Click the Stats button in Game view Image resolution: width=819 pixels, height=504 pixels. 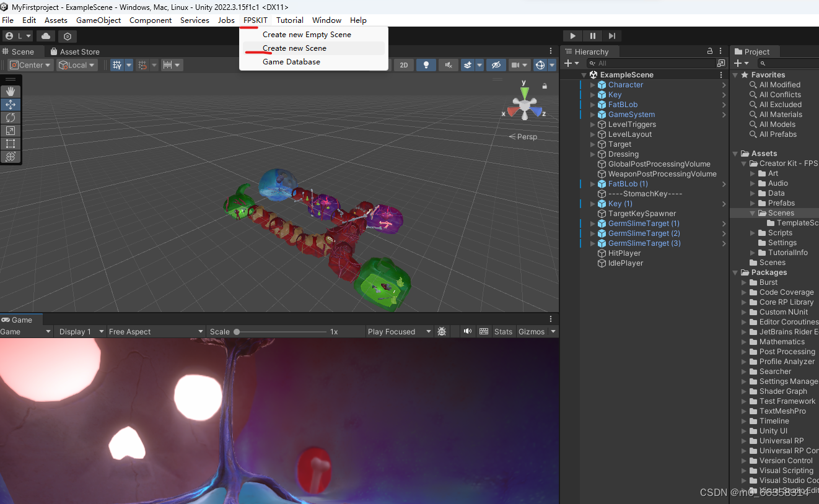tap(503, 332)
